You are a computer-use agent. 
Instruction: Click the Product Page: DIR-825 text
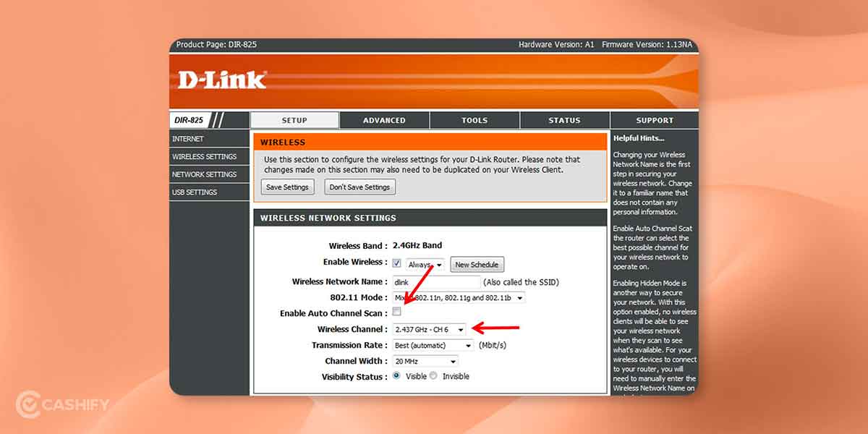216,45
